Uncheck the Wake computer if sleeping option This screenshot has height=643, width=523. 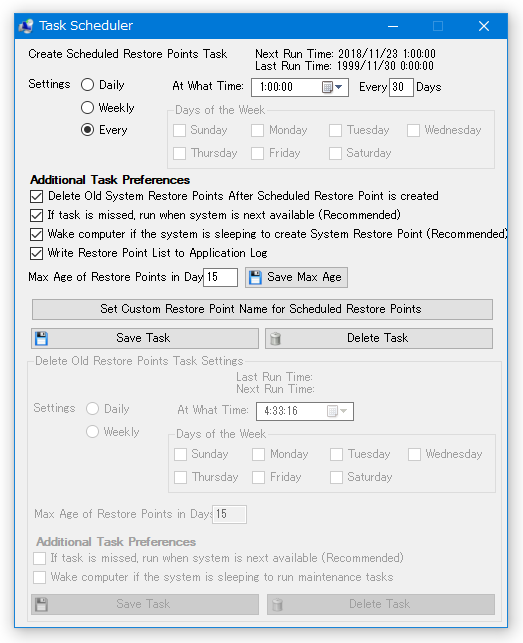[x=37, y=235]
